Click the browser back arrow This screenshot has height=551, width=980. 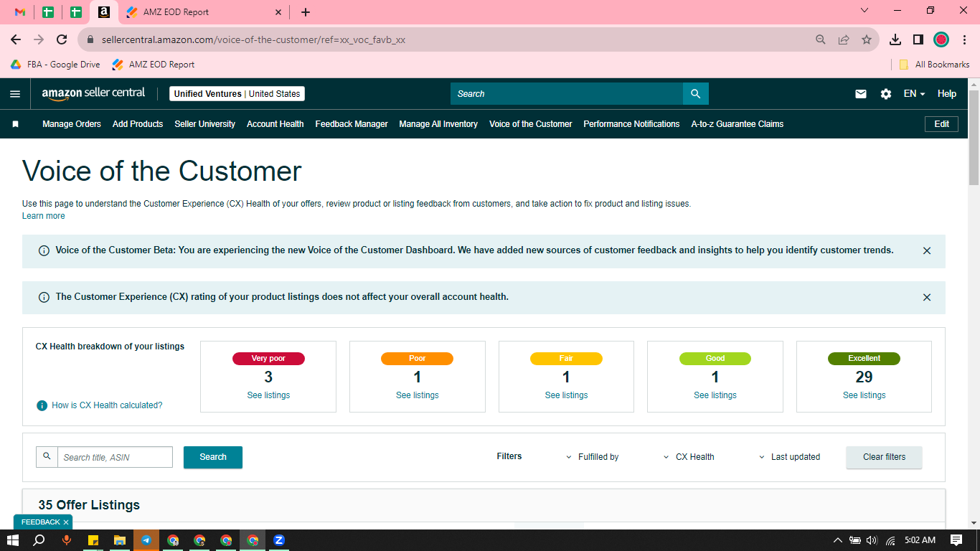(x=16, y=39)
